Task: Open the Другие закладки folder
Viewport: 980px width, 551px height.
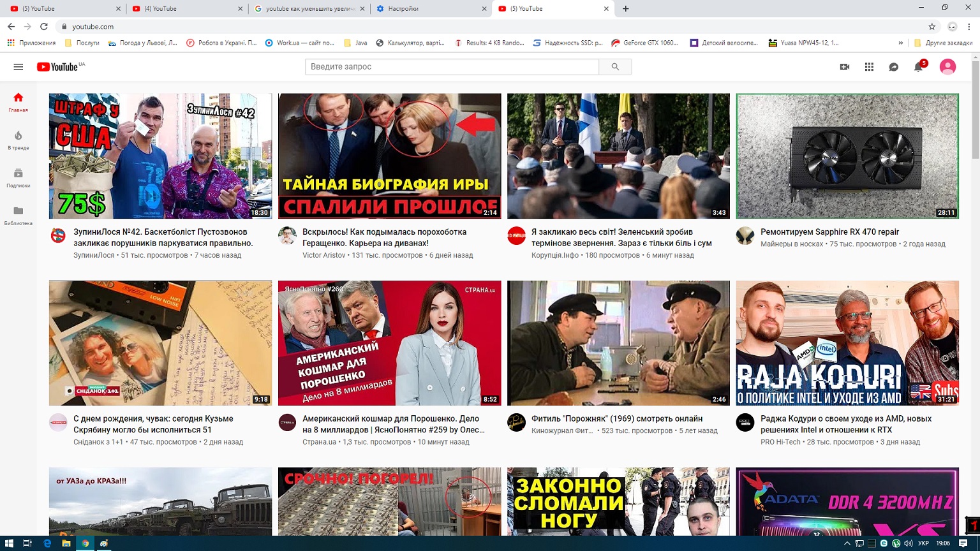Action: click(943, 43)
